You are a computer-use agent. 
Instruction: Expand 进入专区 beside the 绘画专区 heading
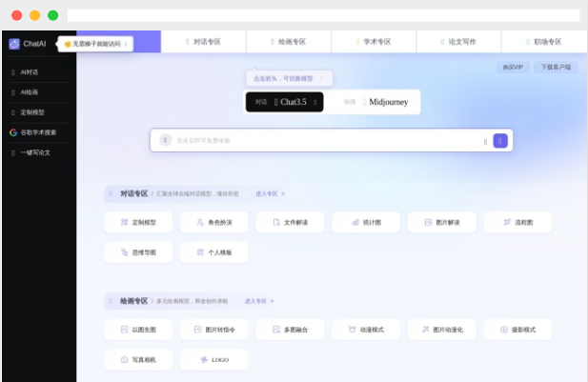258,301
